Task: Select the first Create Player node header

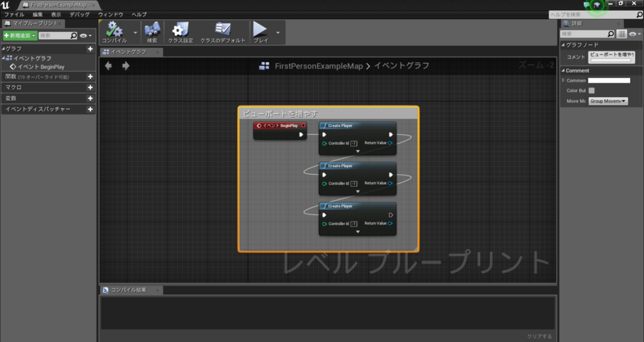Action: coord(357,126)
